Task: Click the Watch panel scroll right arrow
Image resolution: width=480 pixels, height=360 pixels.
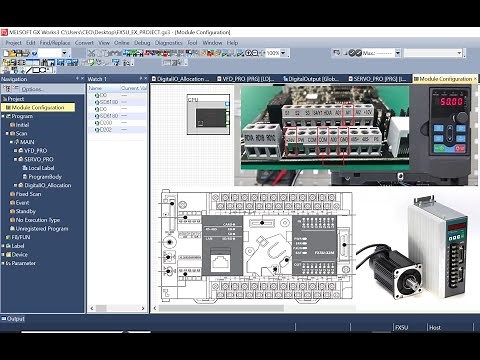Action: click(143, 308)
